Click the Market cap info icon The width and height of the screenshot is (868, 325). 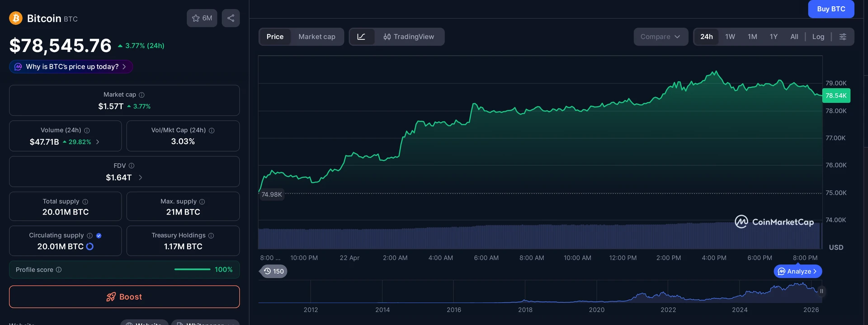coord(142,95)
